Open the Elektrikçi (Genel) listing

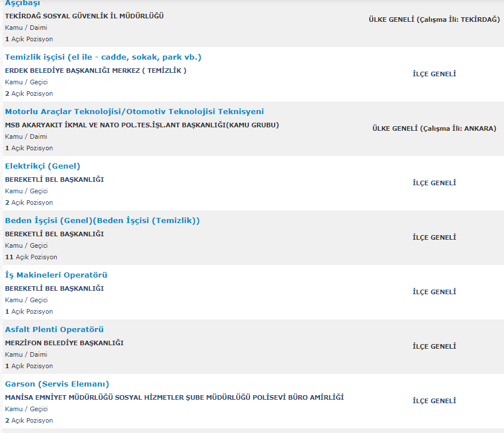click(x=42, y=166)
